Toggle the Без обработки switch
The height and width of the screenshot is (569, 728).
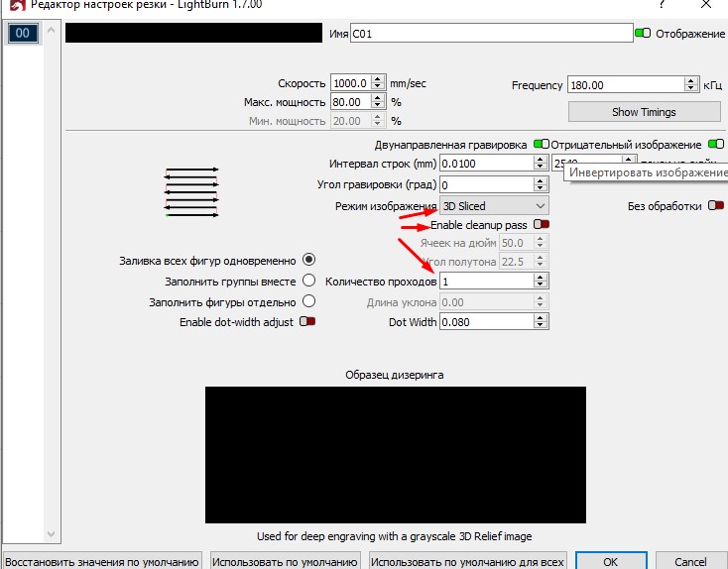tap(712, 206)
